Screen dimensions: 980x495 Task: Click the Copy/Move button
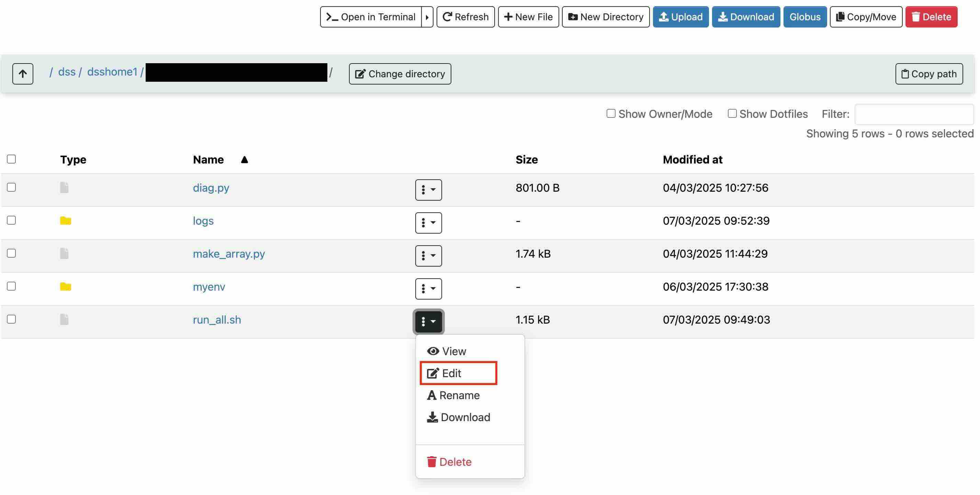coord(866,17)
